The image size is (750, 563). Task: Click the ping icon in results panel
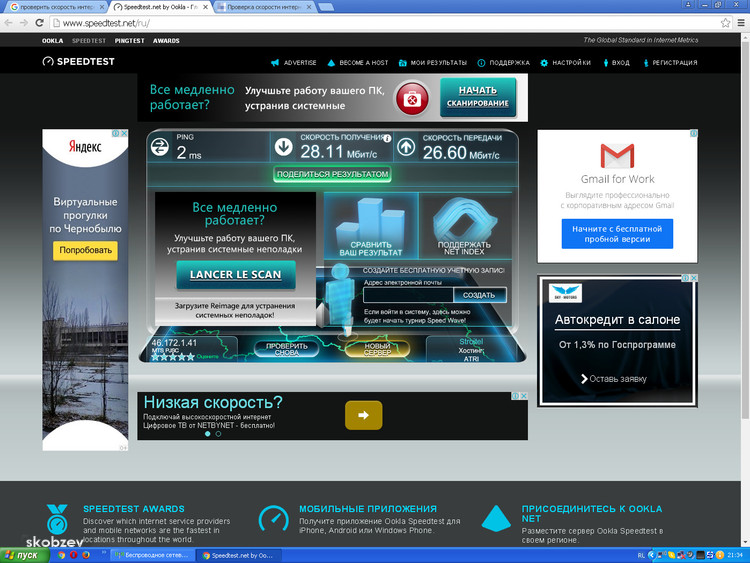(x=159, y=148)
